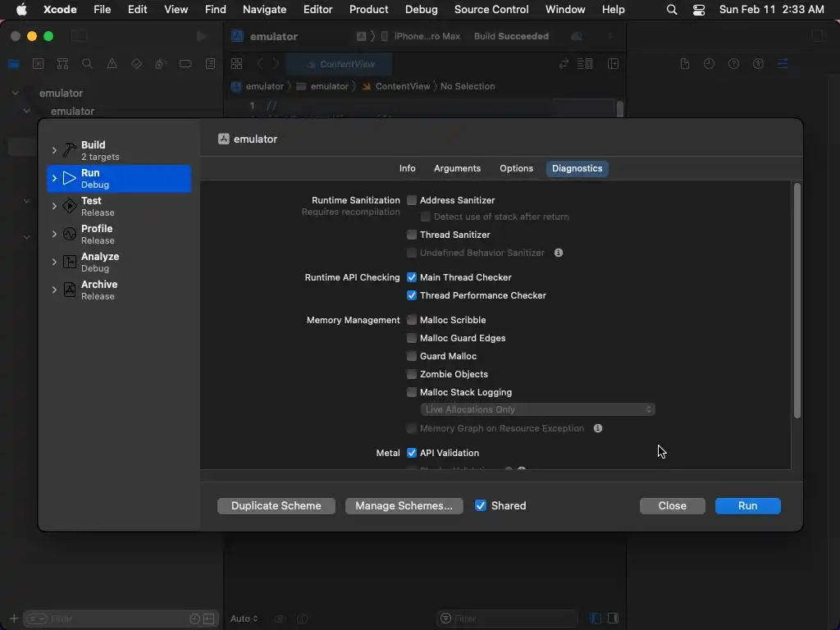Viewport: 840px width, 630px height.
Task: Click the Apple menu logo
Action: pos(21,9)
